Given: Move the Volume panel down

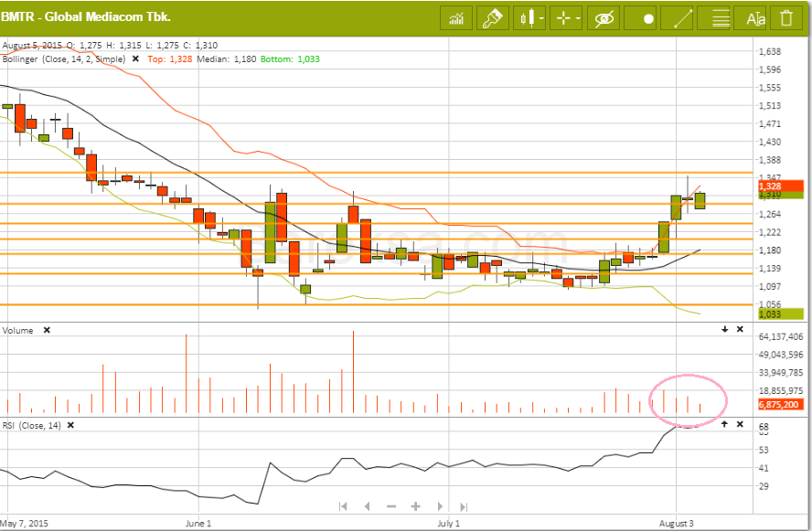Looking at the screenshot, I should (x=724, y=329).
